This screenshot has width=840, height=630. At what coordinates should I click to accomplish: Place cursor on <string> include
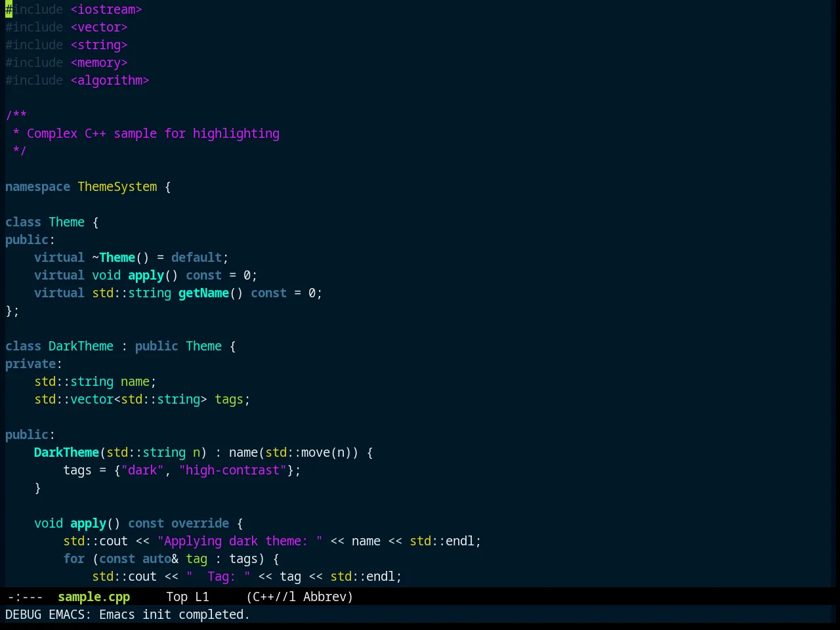(x=99, y=45)
